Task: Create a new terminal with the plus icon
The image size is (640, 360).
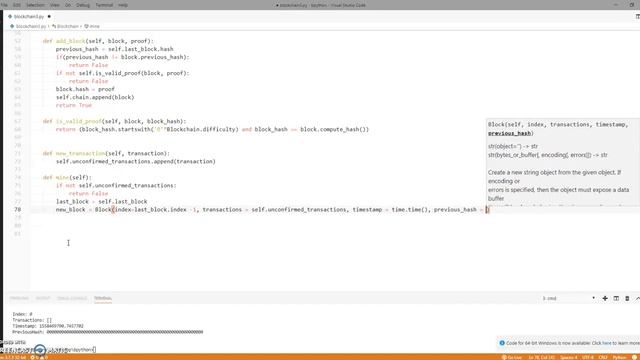Action: tap(605, 298)
